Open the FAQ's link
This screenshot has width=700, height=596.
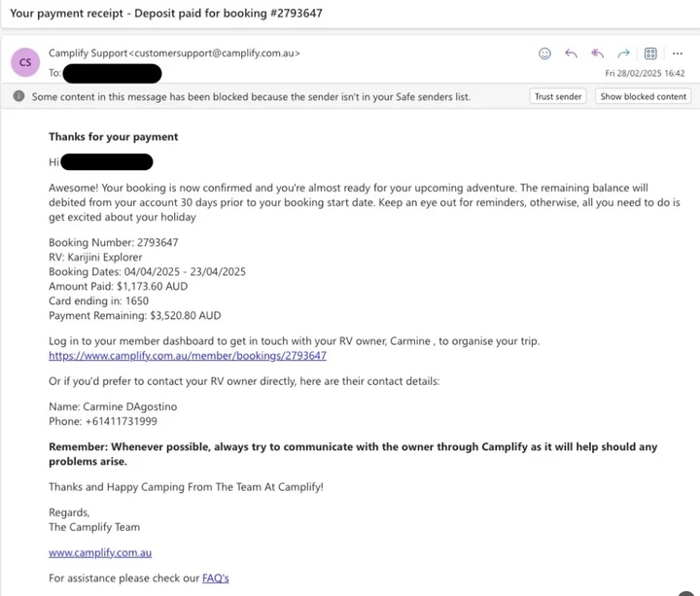click(x=216, y=578)
